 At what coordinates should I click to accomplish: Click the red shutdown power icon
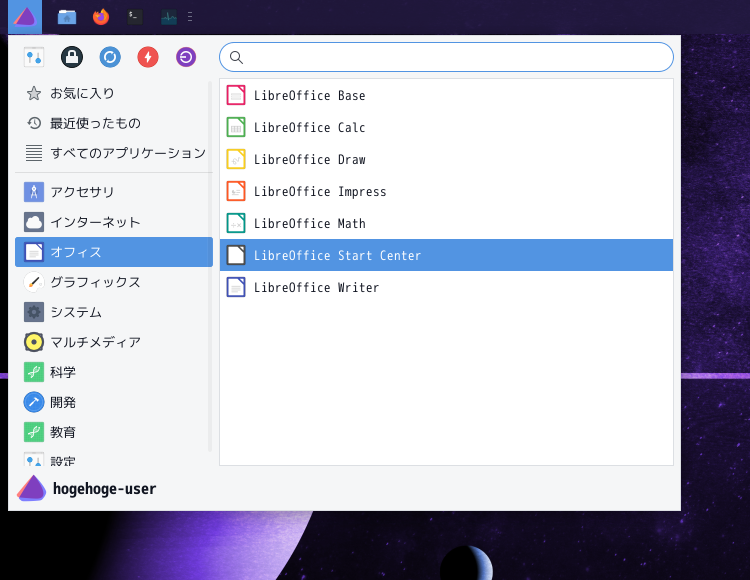148,57
